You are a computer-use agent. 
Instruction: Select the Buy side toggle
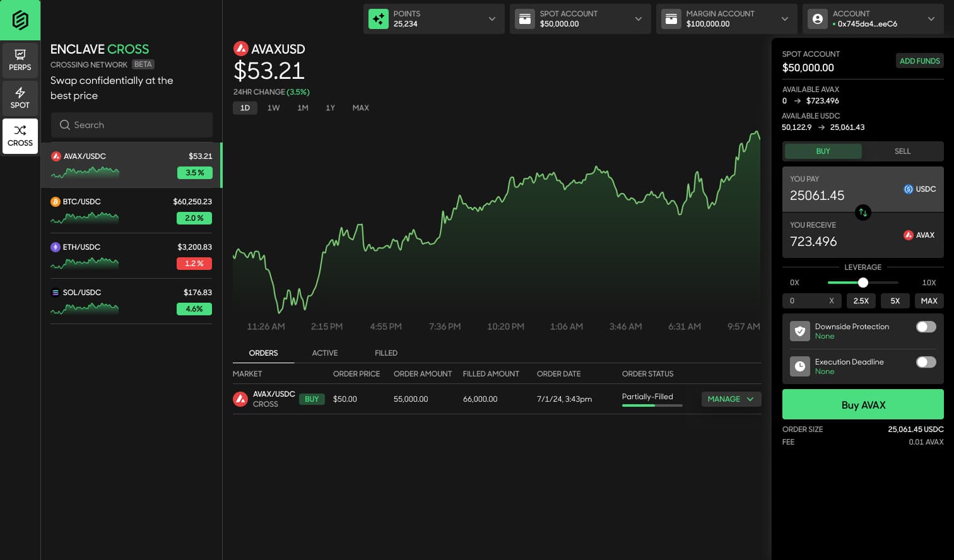(x=823, y=151)
